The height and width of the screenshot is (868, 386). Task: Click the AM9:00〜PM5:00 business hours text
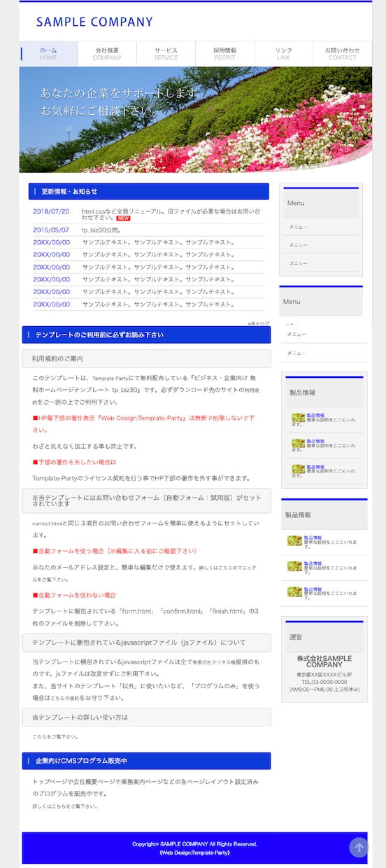[324, 689]
